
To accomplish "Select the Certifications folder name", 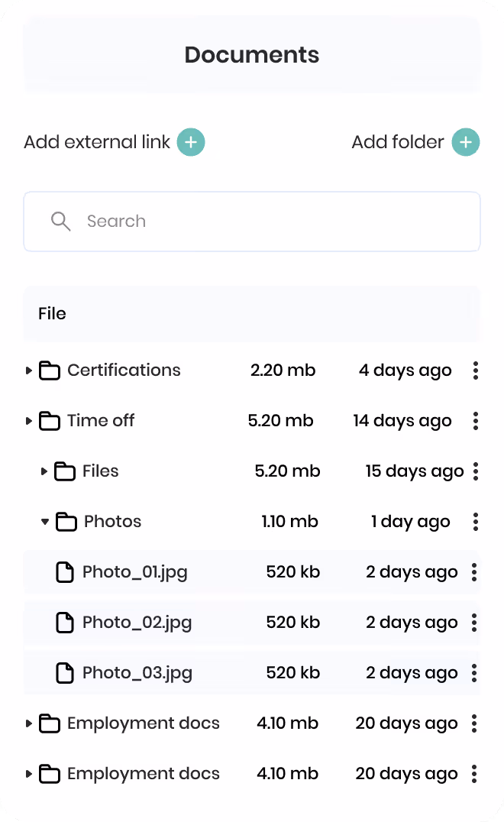I will [x=124, y=370].
